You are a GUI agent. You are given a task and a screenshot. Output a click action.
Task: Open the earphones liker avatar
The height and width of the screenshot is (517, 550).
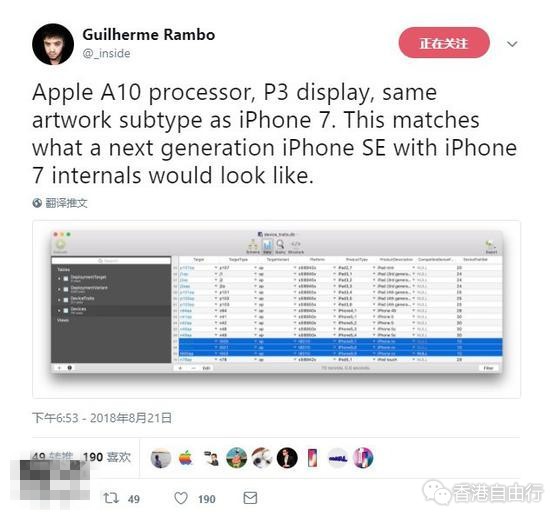coord(261,458)
